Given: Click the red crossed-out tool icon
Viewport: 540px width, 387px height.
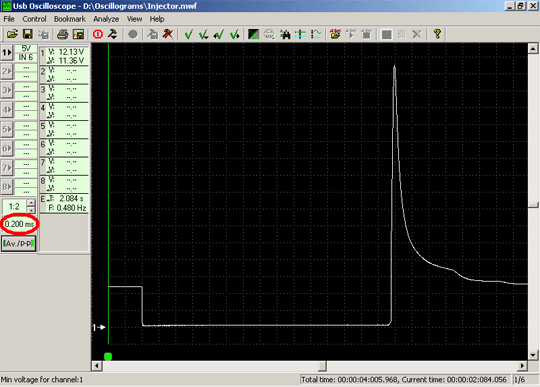Looking at the screenshot, I should click(x=168, y=34).
